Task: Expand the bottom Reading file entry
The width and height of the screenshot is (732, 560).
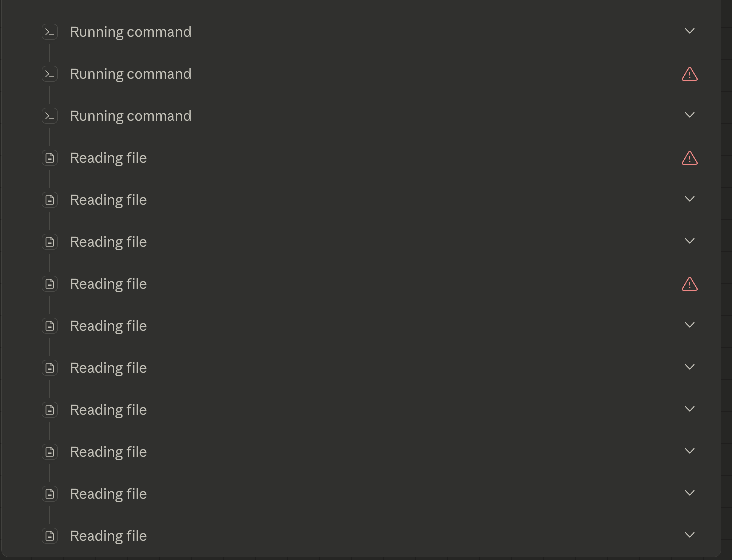Action: [x=689, y=535]
